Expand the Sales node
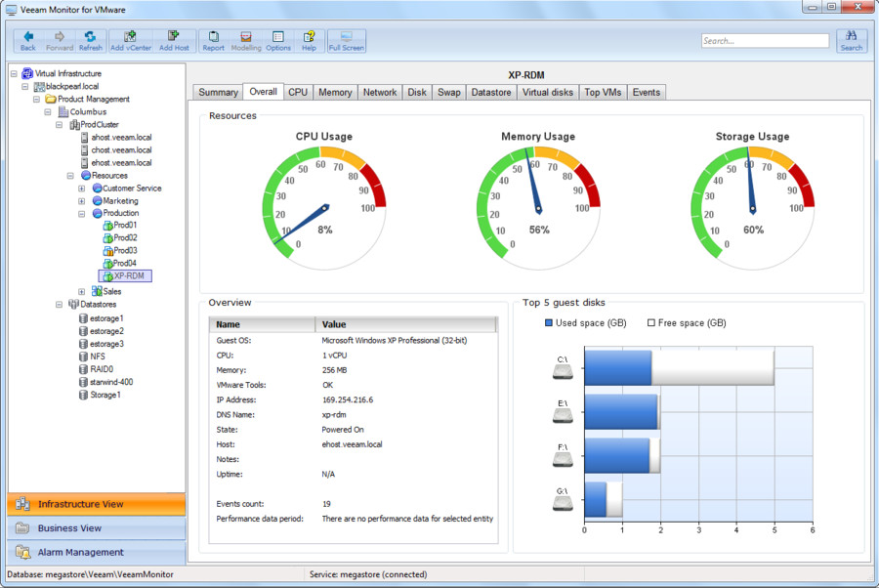 pos(82,292)
